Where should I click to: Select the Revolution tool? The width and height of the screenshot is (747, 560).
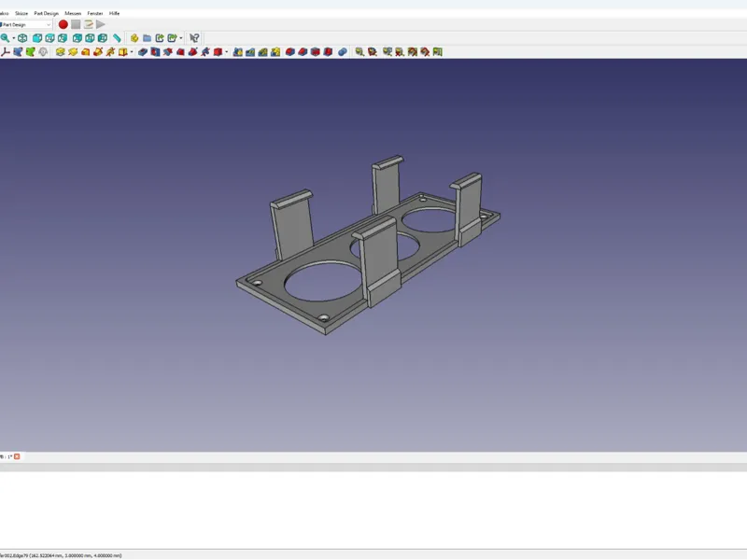pos(73,52)
